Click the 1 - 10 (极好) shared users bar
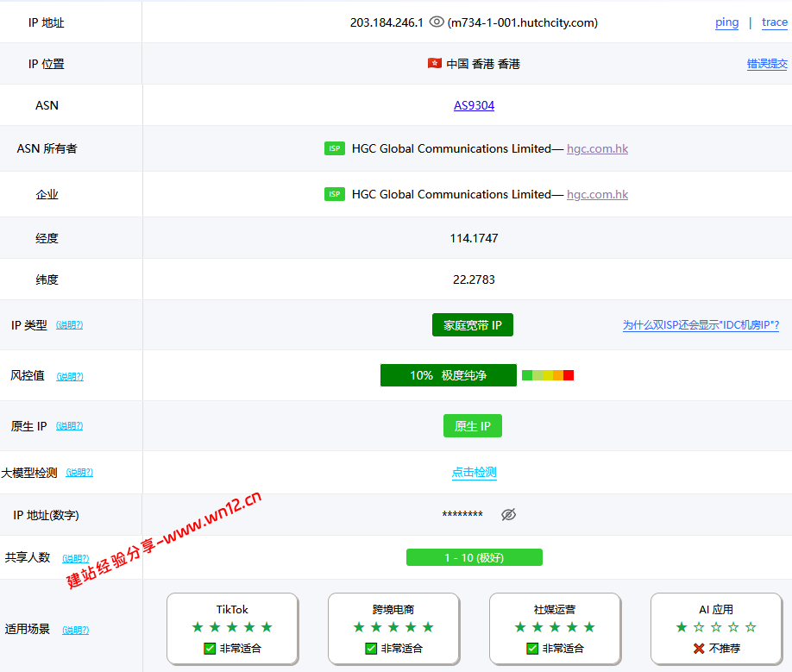792x672 pixels. [x=474, y=557]
